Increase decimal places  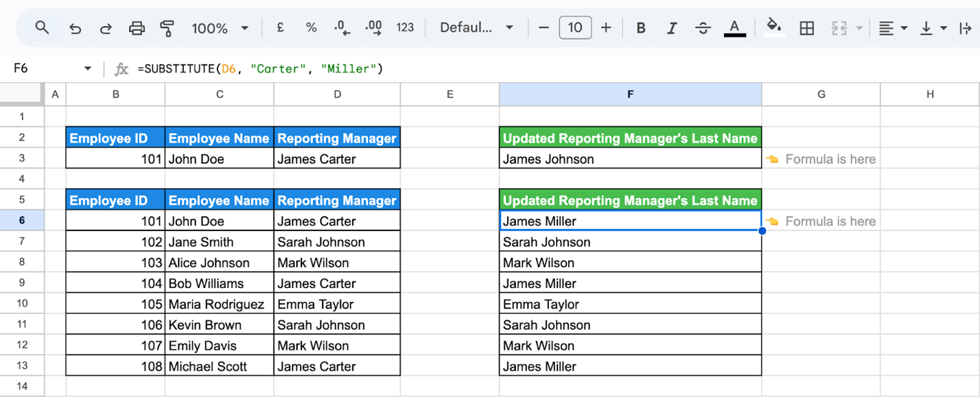(373, 27)
